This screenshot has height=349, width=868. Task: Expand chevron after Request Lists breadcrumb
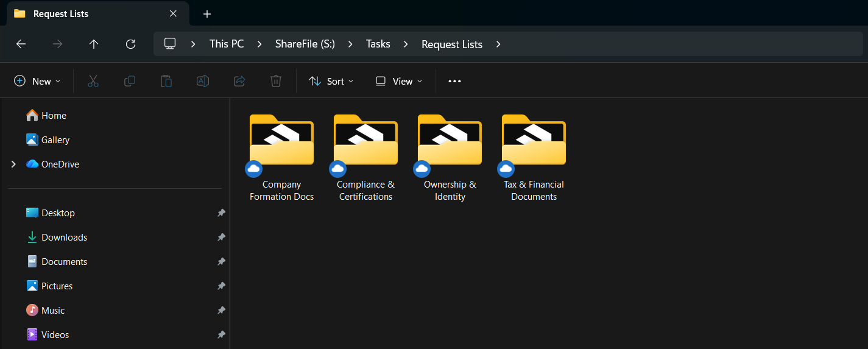[498, 44]
